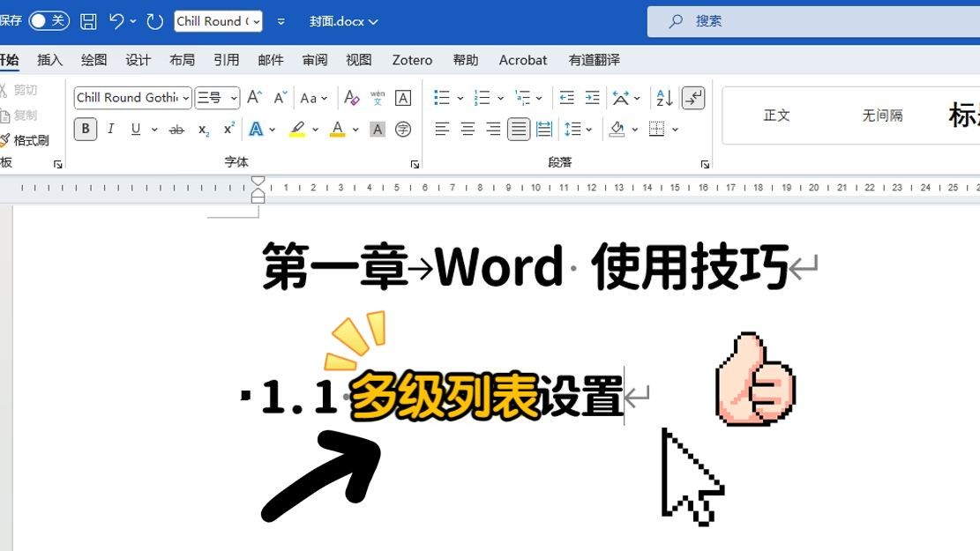
Task: Apply the paragraph shading fill color
Action: [617, 130]
